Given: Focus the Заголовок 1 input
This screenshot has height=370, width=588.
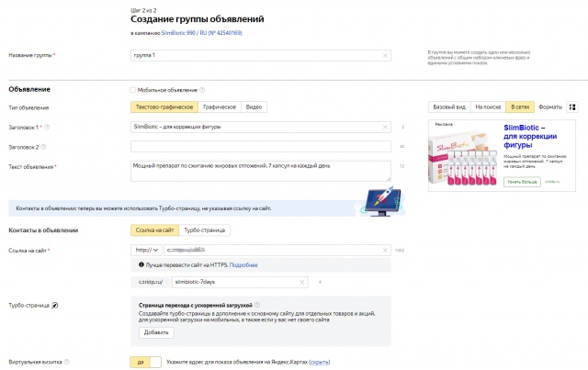Looking at the screenshot, I should tap(261, 127).
